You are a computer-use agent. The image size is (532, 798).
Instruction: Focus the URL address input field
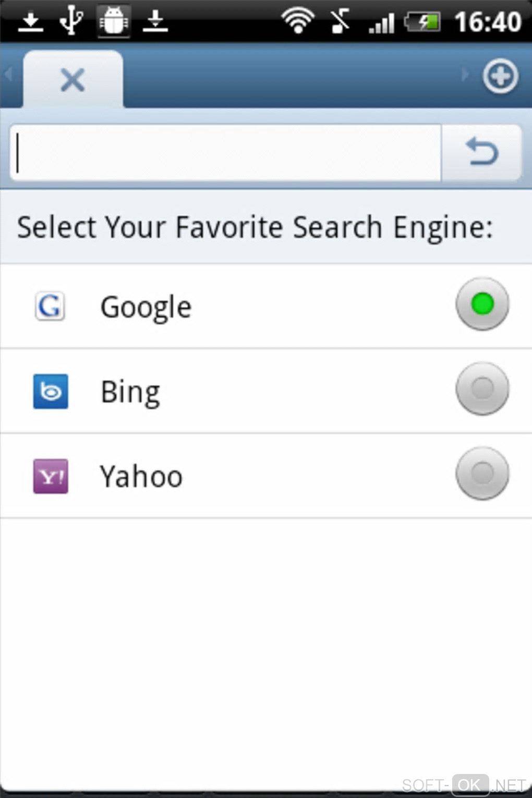[x=225, y=153]
